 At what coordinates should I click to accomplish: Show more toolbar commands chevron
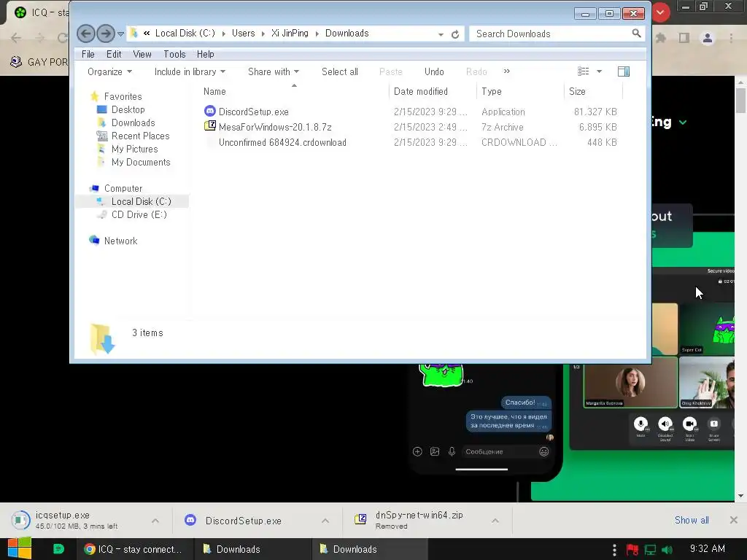point(506,71)
